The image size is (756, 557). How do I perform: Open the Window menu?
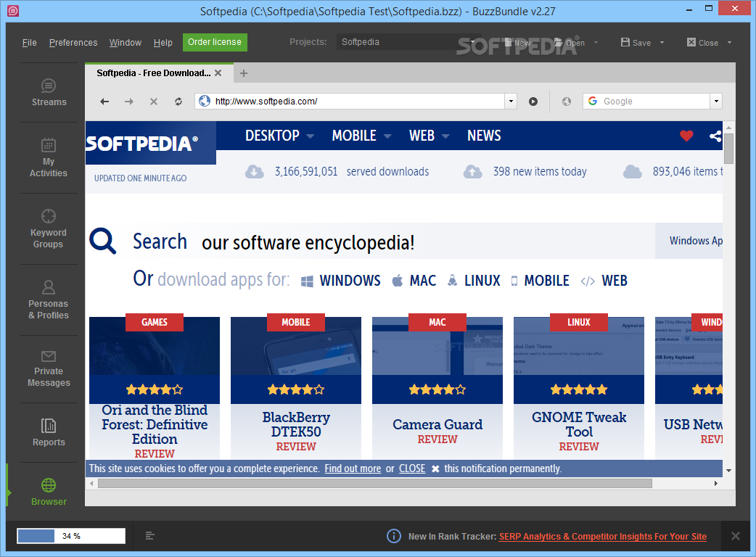click(x=126, y=42)
